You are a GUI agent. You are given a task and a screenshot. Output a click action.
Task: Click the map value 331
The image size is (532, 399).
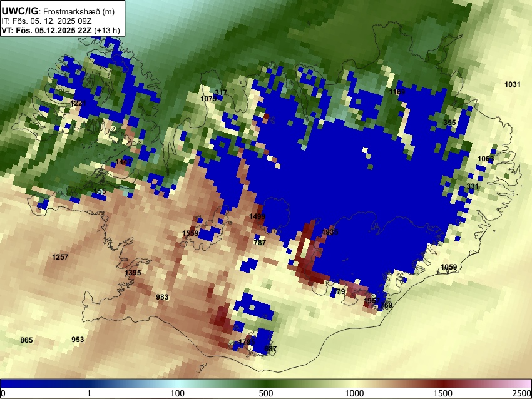point(473,186)
